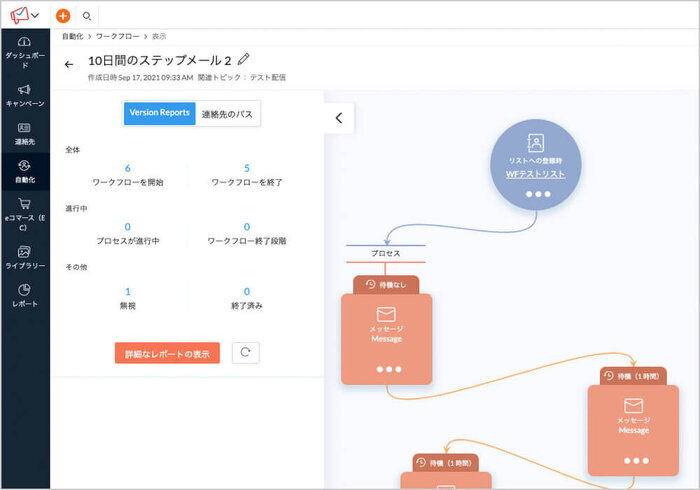Click the pencil icon to edit workflow name
This screenshot has height=490, width=700.
[245, 60]
